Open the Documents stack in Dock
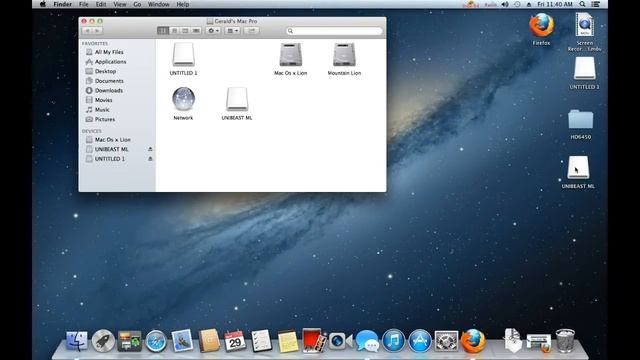The width and height of the screenshot is (640, 360). coord(512,340)
